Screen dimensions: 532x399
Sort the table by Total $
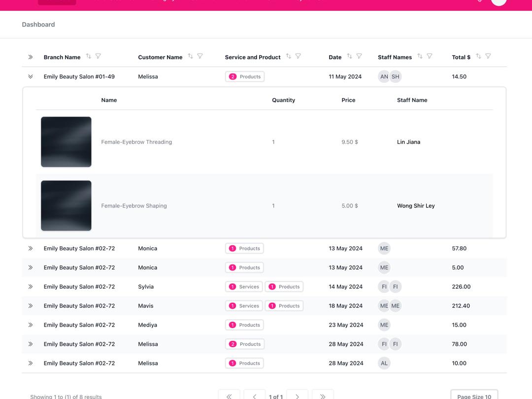(x=478, y=56)
